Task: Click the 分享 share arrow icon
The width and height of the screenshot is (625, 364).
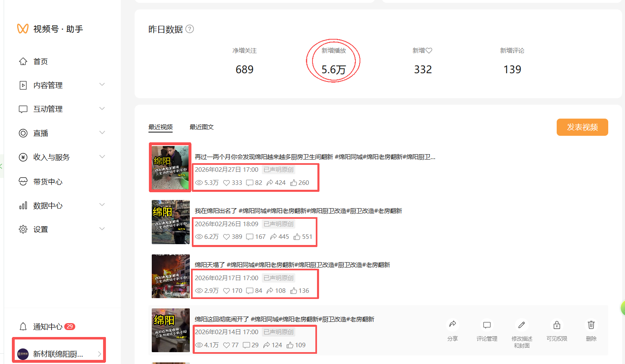Action: click(x=452, y=324)
